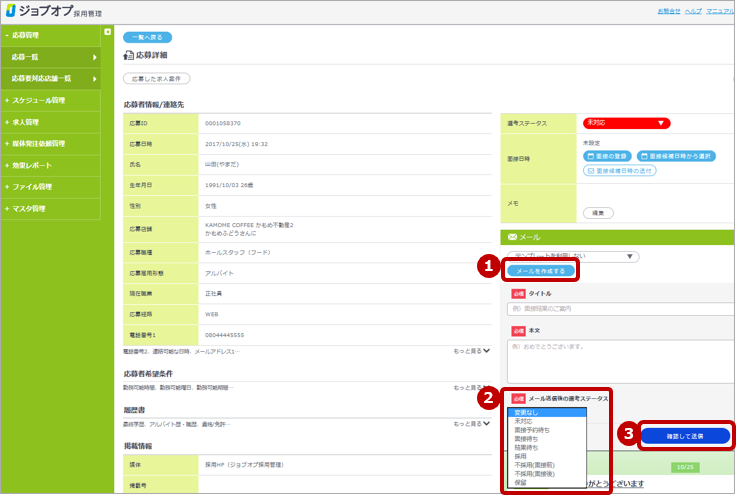Screen dimensions: 737x501
Task: Click the mail タイトル input field
Action: click(x=620, y=310)
